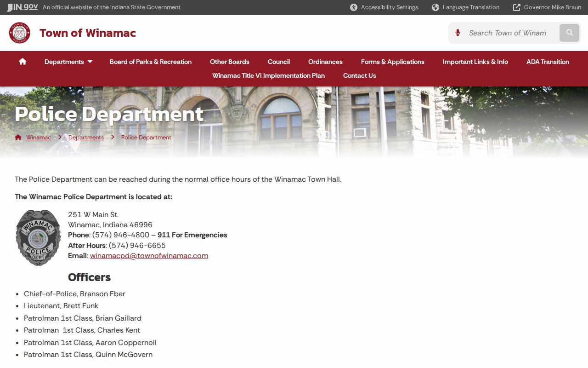Open ADA Transition menu item

[548, 62]
